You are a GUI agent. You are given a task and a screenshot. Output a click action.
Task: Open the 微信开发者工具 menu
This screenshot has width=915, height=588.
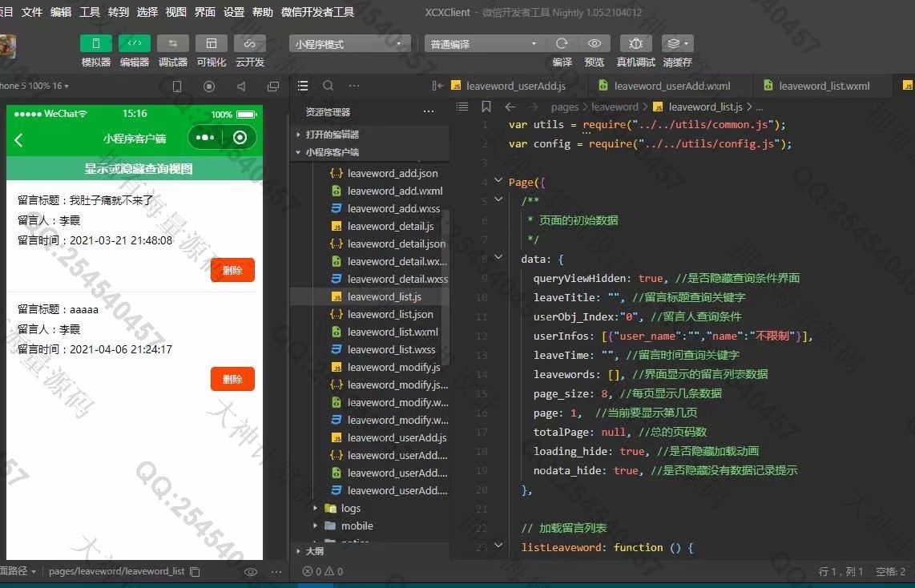coord(317,12)
